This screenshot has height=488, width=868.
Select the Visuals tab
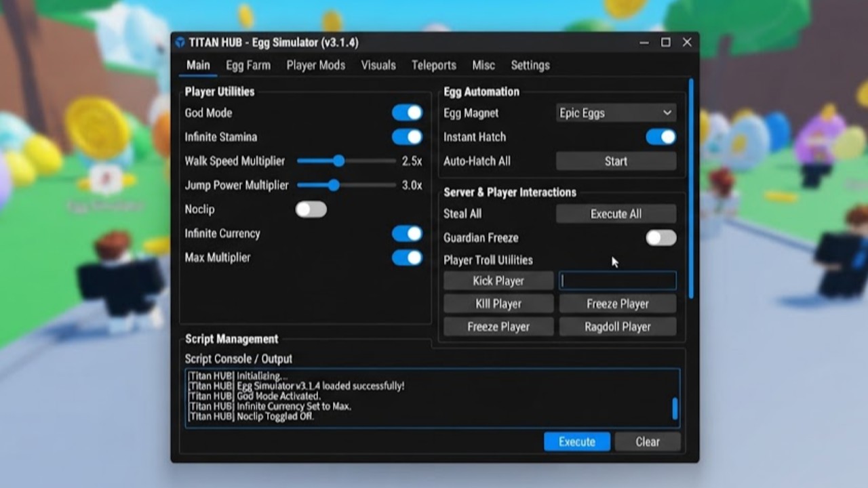tap(378, 65)
